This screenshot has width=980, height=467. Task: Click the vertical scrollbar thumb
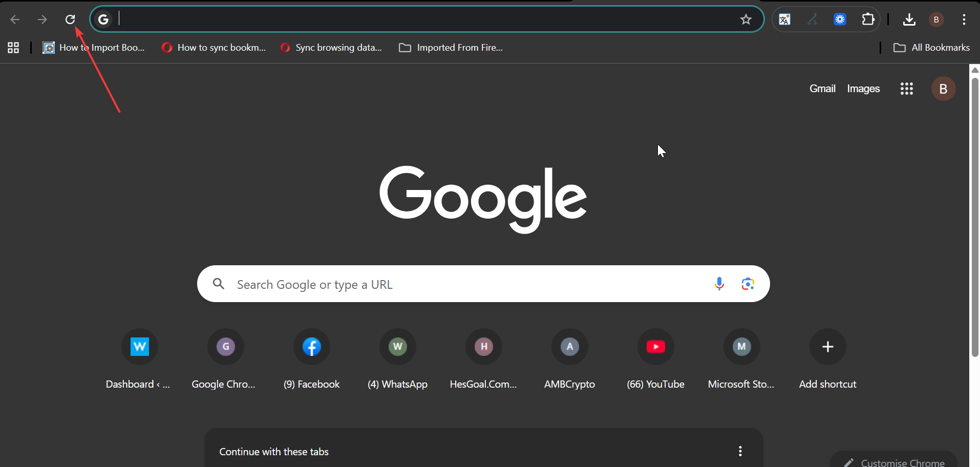(x=975, y=217)
